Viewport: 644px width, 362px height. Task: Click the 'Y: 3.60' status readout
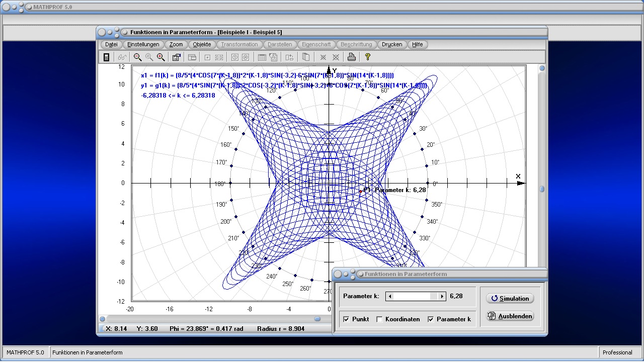pos(147,329)
